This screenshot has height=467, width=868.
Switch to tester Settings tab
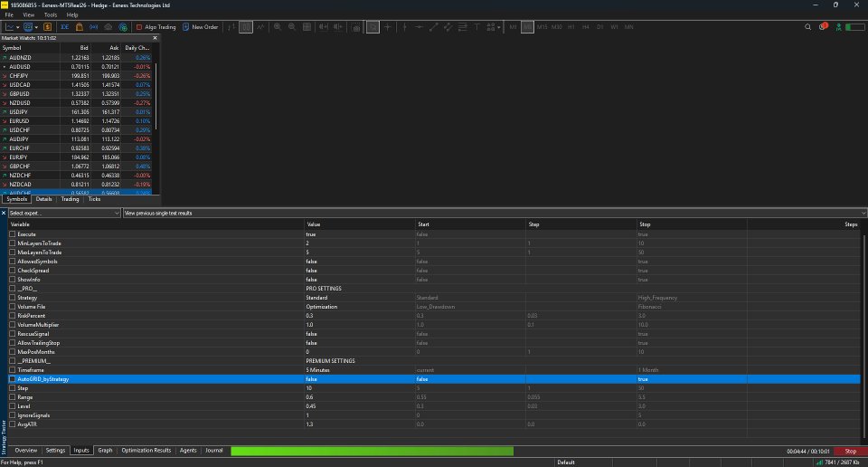coord(55,451)
